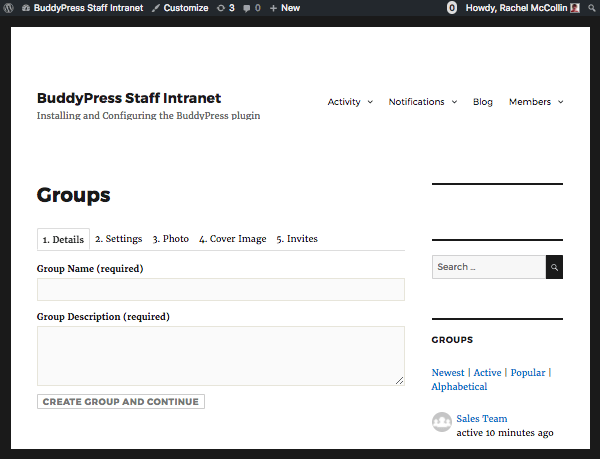Open the Sales Team group link
The width and height of the screenshot is (600, 459).
pos(482,418)
